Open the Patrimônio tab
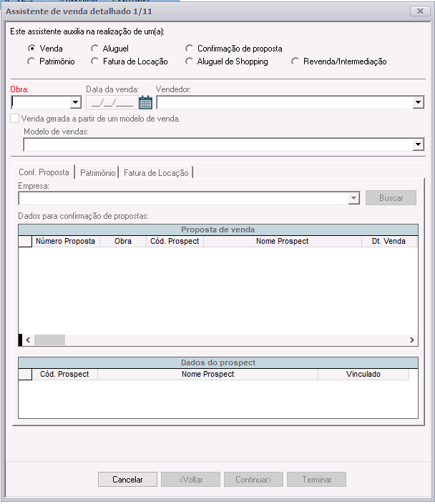This screenshot has height=504, width=435. (97, 173)
